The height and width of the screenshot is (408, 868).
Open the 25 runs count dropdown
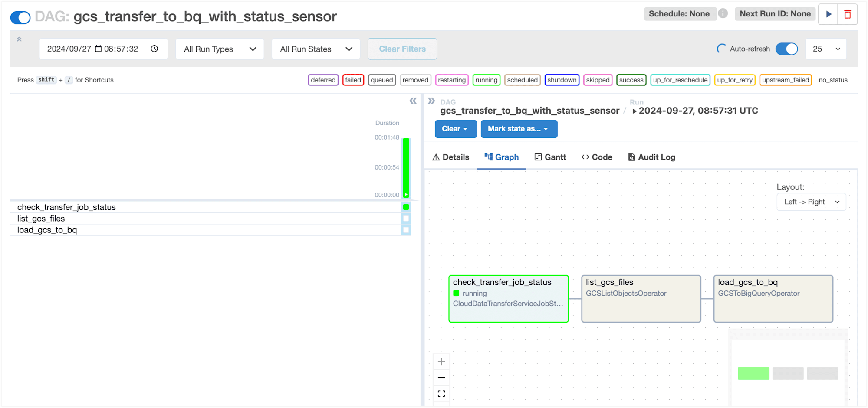pyautogui.click(x=826, y=49)
